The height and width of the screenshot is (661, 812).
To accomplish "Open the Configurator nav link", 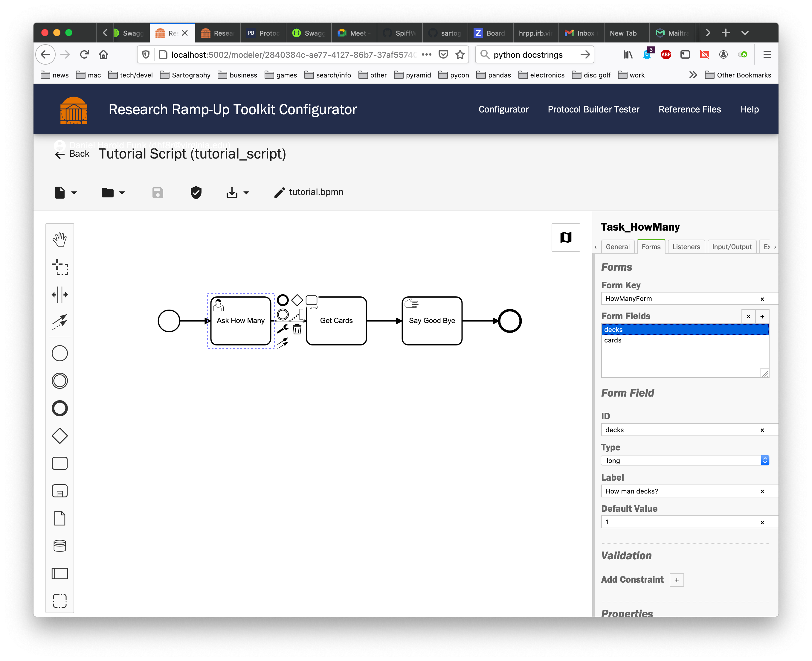I will click(x=503, y=109).
